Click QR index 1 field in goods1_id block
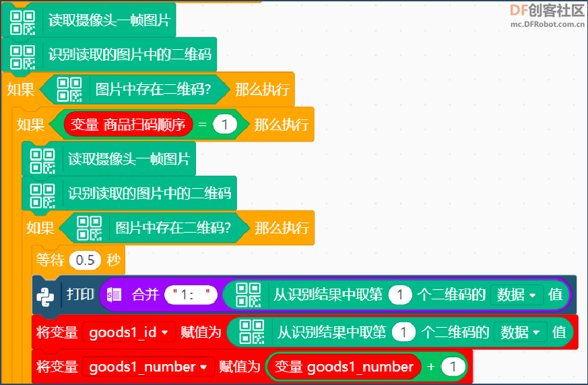 pos(403,332)
